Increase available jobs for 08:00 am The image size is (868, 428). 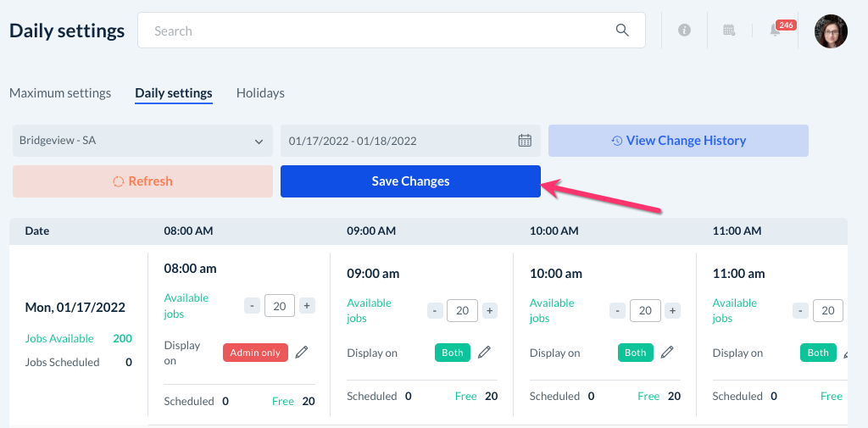point(307,306)
